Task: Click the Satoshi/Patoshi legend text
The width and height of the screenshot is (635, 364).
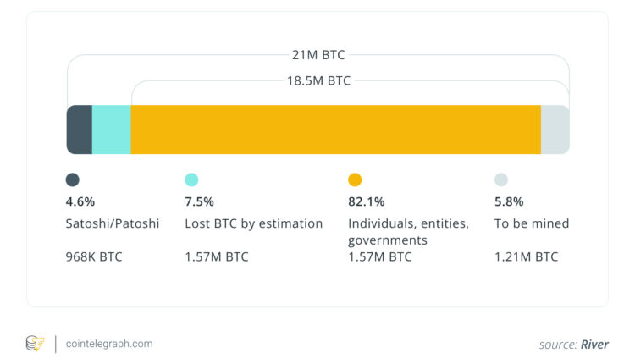Action: pos(112,223)
